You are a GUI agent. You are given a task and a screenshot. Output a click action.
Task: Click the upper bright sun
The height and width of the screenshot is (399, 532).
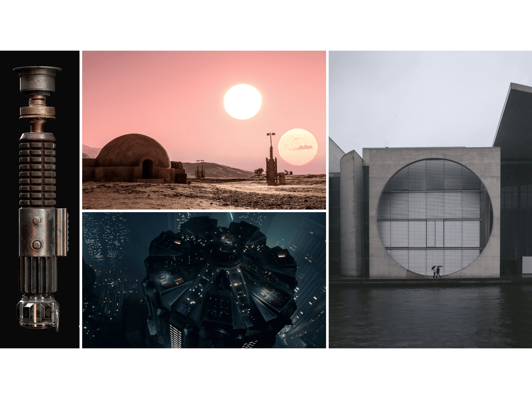(242, 101)
